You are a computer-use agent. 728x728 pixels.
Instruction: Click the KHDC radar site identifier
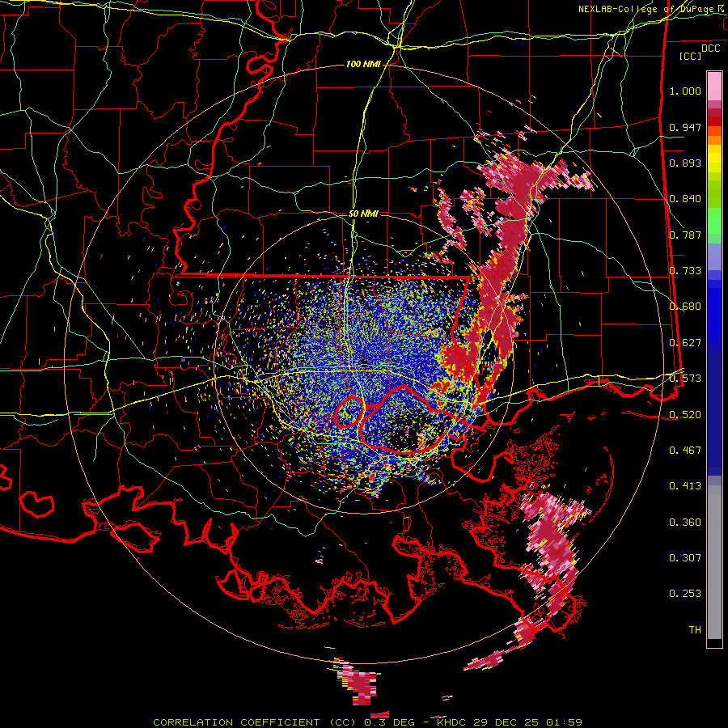pyautogui.click(x=451, y=722)
